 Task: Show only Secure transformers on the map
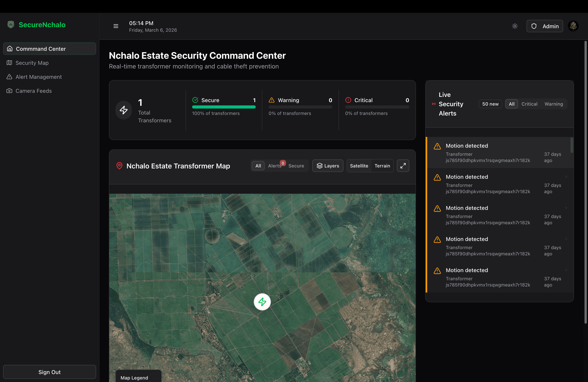[x=296, y=166]
